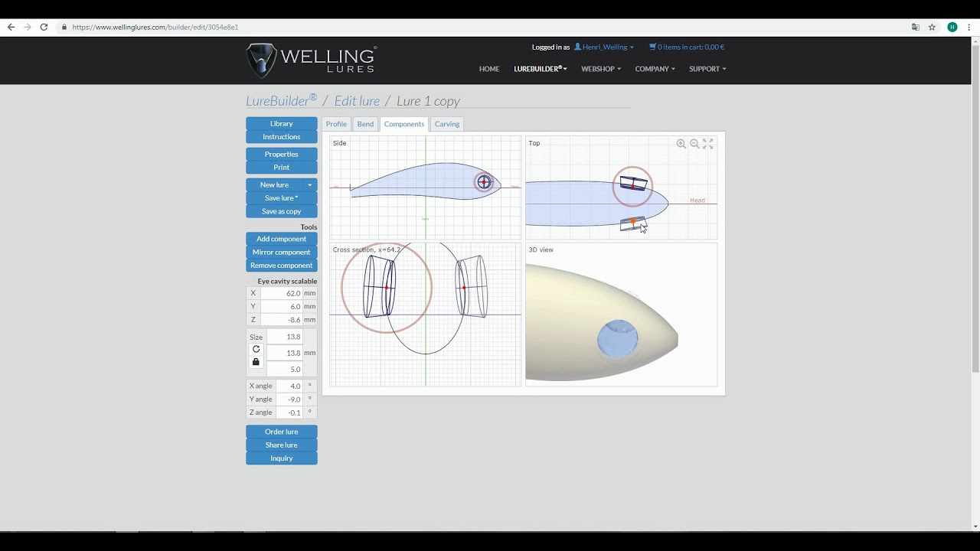Click the browser address bar URL
This screenshot has width=980, height=551.
click(155, 27)
